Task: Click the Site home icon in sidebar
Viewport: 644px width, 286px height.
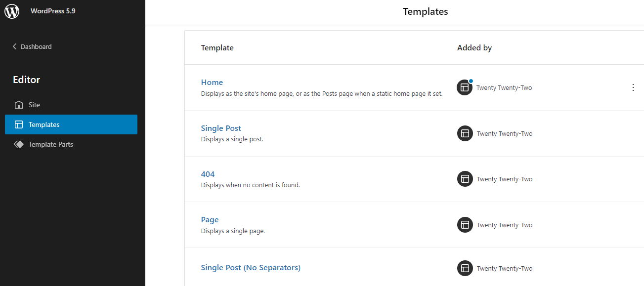Action: (x=19, y=105)
